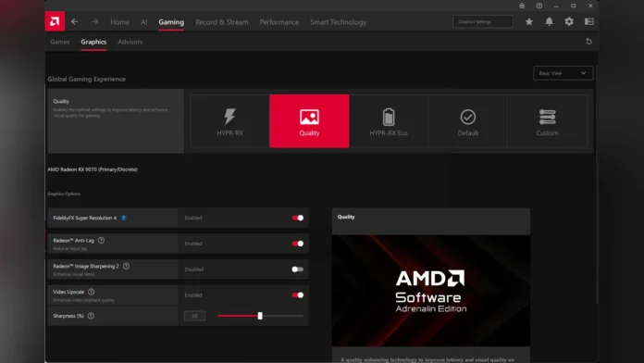Viewport: 644px width, 363px height.
Task: Open the Performance tab
Action: point(279,22)
